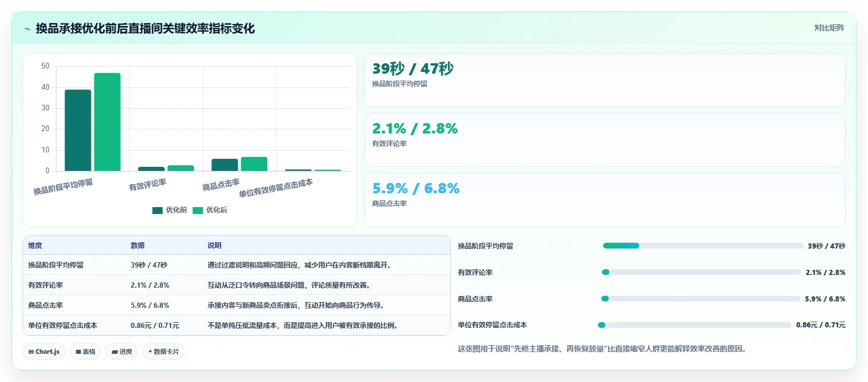Click the 优化后 bar for 有效评论率
The image size is (868, 382).
(x=181, y=168)
